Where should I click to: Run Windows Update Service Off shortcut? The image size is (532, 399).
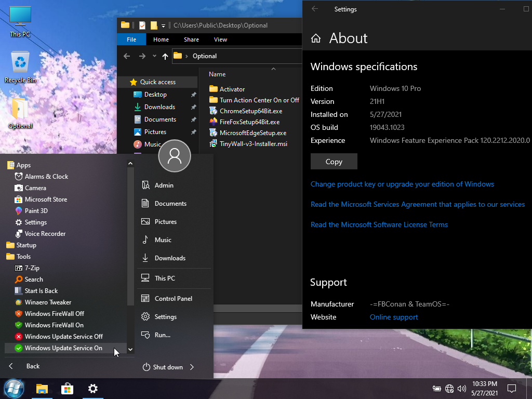[63, 337]
